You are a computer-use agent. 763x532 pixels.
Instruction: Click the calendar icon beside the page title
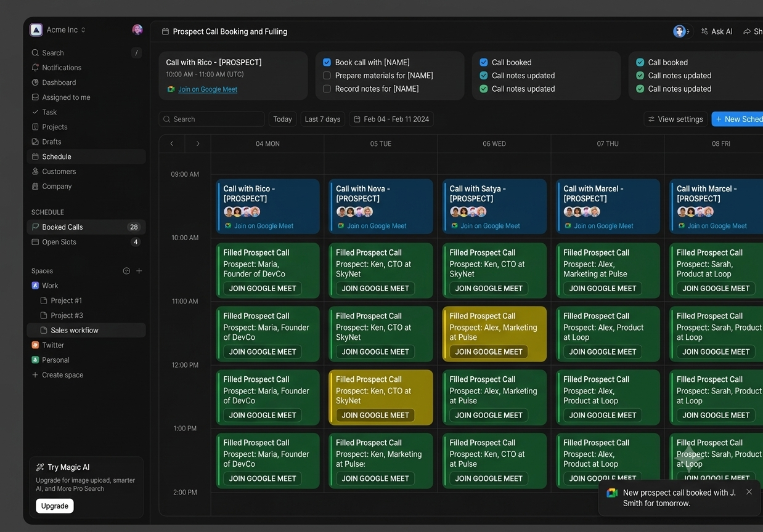point(165,31)
